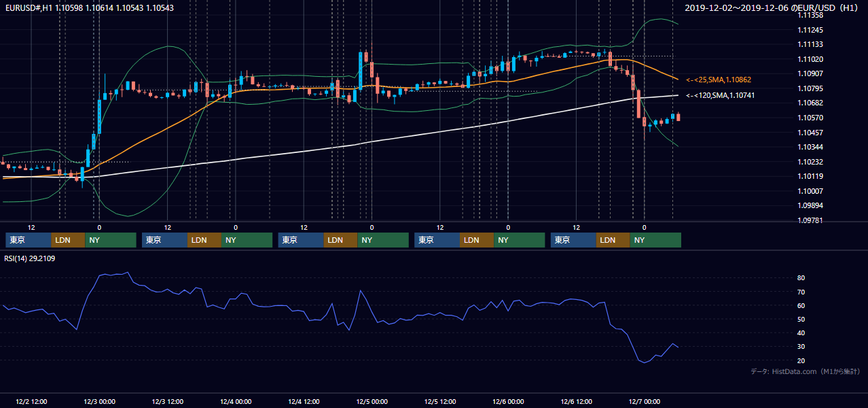
Task: Click the white 120 SMA label 1.10741
Action: pos(721,95)
